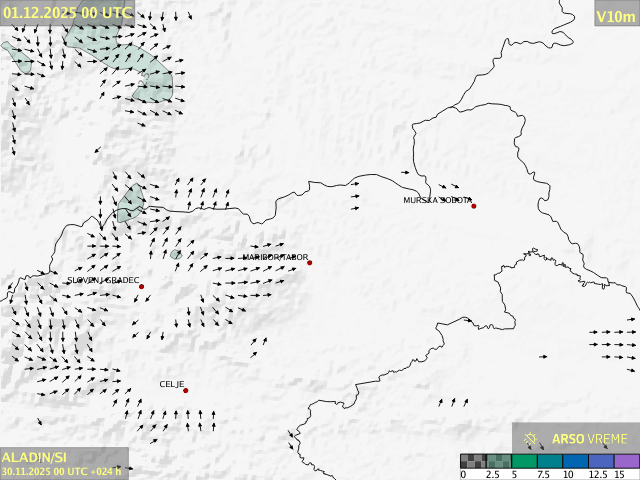The image size is (640, 480).
Task: Select the teal 7.5–10 legend swatch
Action: point(549,461)
